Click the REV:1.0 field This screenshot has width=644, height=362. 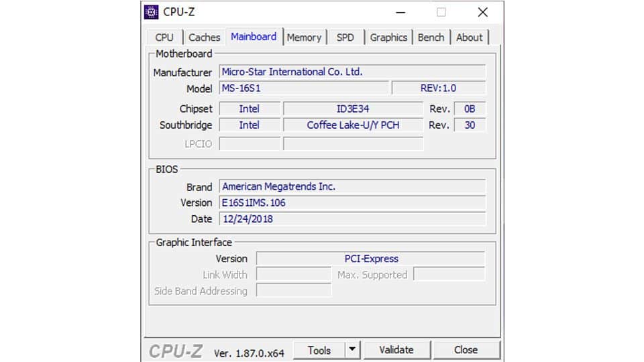tap(438, 88)
